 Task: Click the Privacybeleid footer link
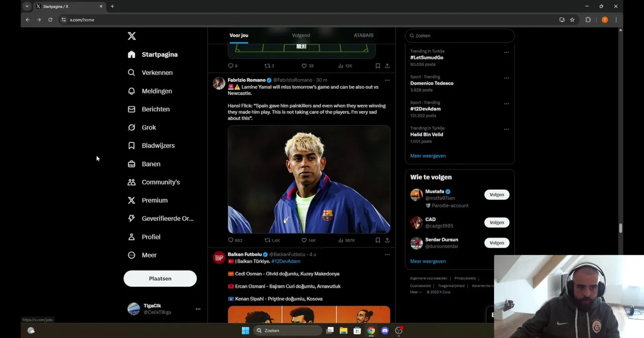click(x=465, y=278)
